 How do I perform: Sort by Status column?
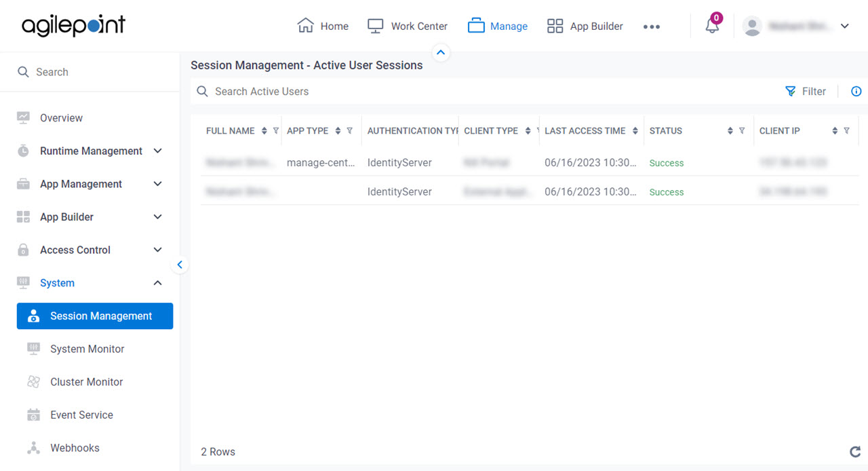730,131
